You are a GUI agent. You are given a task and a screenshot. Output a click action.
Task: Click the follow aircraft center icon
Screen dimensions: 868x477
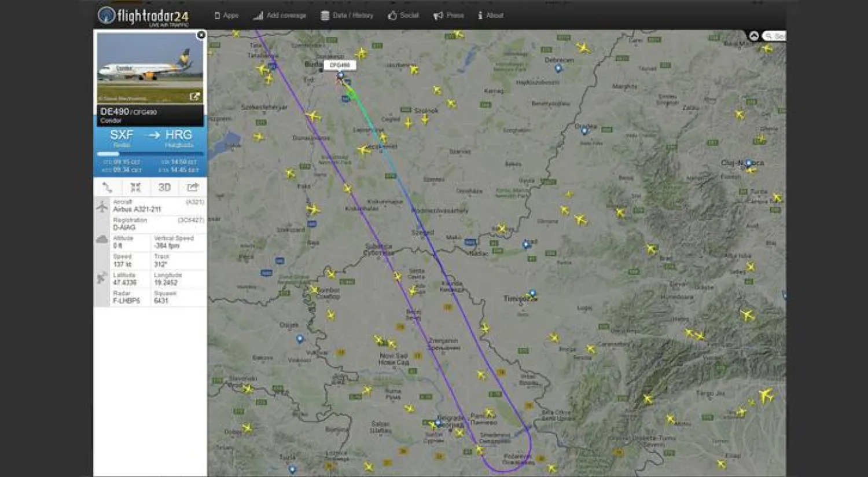(x=135, y=187)
